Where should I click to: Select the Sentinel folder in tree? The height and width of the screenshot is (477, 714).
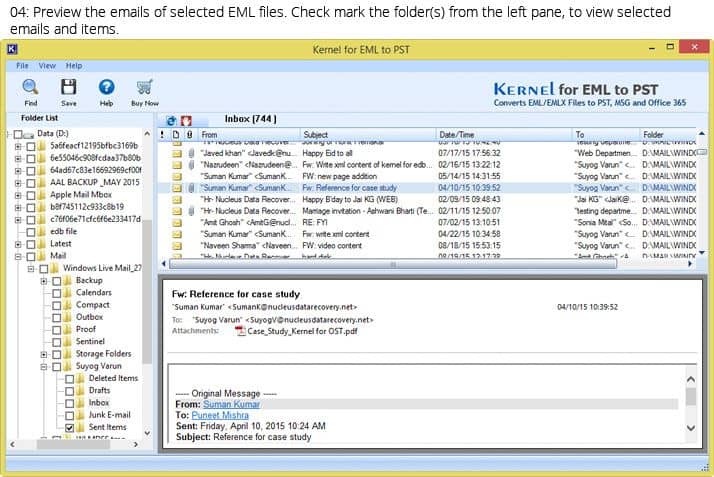(x=90, y=341)
